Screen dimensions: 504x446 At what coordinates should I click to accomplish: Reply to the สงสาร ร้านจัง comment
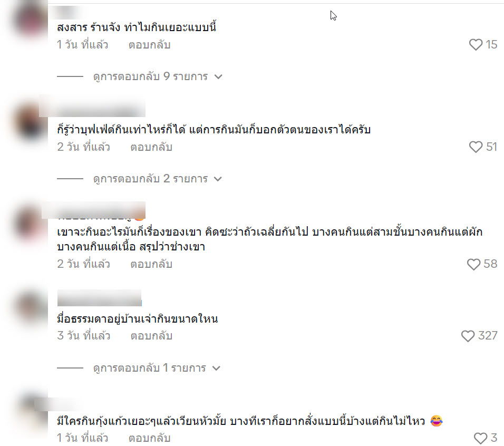(150, 45)
